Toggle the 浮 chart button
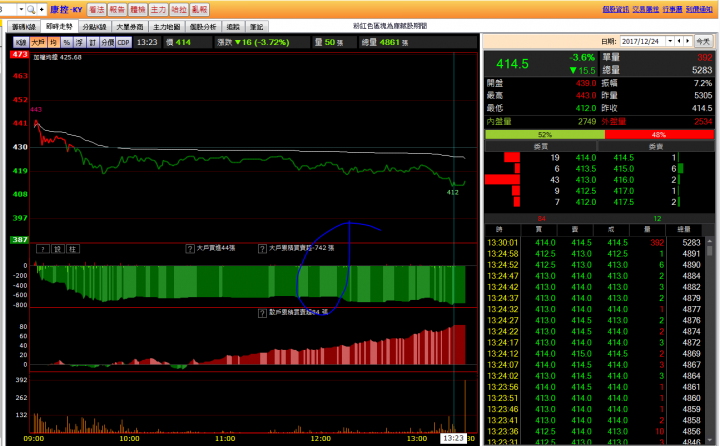The width and height of the screenshot is (720, 446). 79,42
